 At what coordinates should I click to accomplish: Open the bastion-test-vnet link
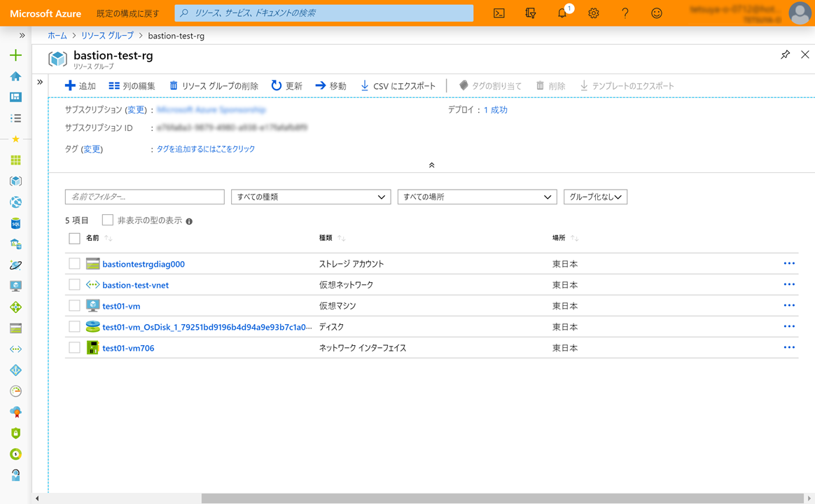(136, 285)
